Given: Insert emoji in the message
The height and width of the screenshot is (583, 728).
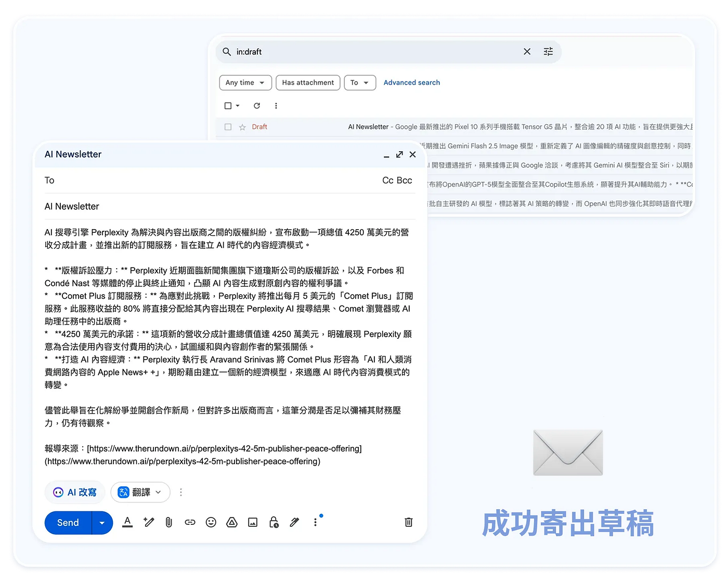Looking at the screenshot, I should (x=211, y=522).
